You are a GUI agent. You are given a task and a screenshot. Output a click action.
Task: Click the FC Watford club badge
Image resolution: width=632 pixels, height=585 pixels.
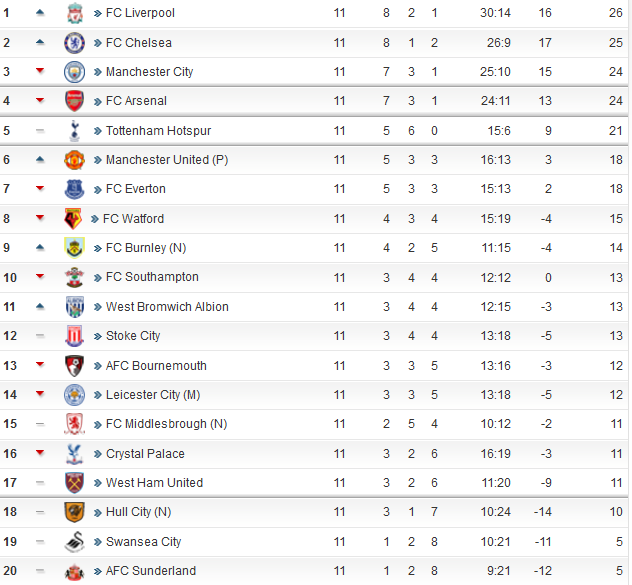coord(73,219)
